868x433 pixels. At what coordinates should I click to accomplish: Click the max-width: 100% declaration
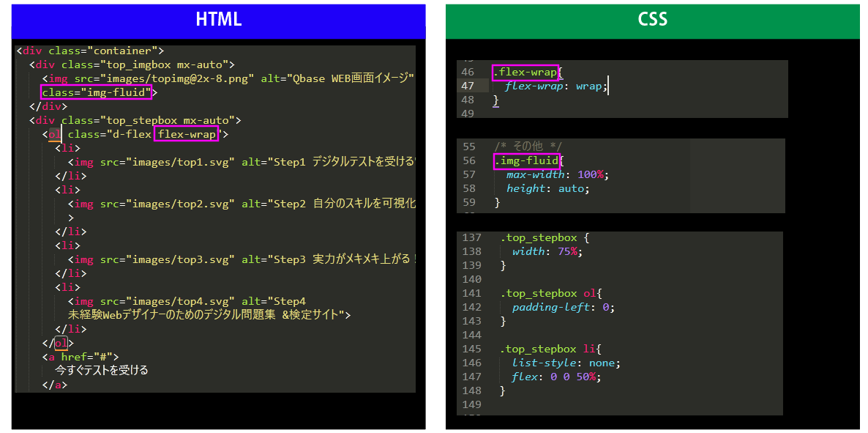557,174
